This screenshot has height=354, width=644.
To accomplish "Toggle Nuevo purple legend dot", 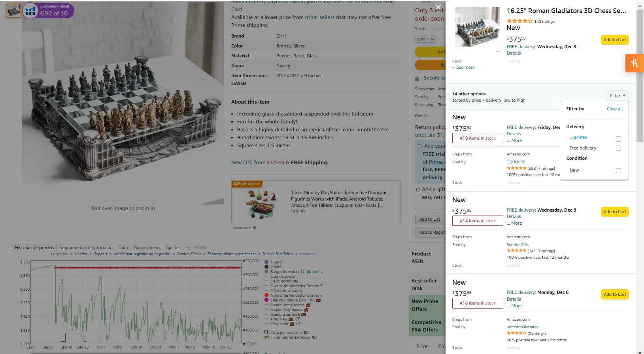I will pos(266,262).
